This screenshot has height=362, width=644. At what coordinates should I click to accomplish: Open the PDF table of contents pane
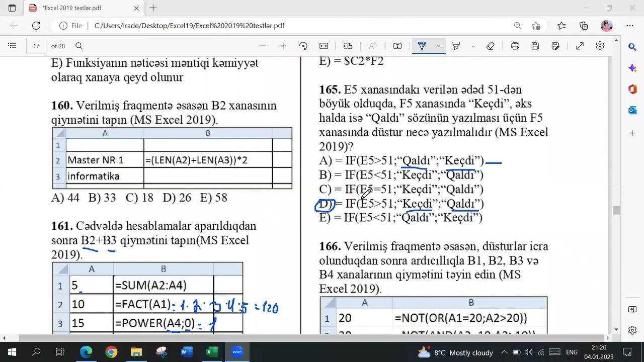[x=12, y=46]
